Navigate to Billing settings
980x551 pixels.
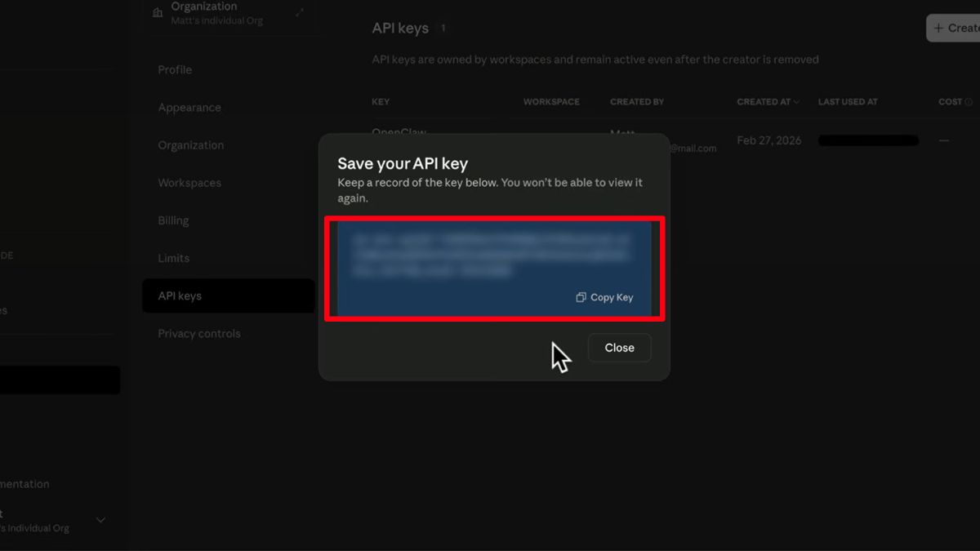[173, 220]
